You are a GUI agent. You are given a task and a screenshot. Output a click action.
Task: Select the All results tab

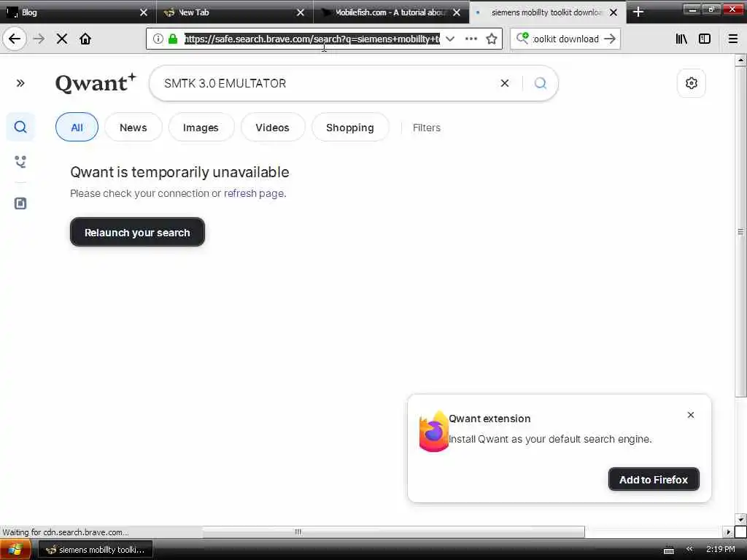tap(77, 127)
